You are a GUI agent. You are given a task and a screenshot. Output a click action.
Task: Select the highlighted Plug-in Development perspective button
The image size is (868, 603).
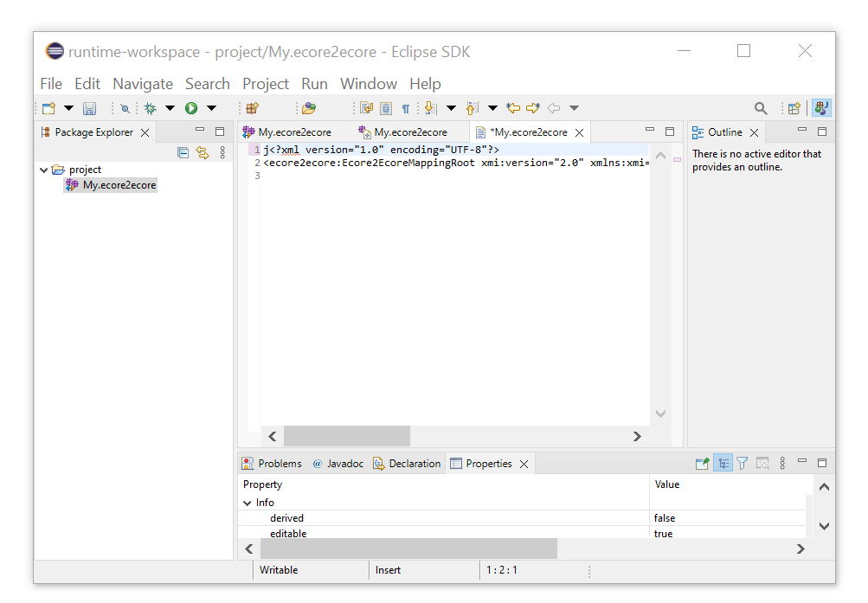point(822,108)
